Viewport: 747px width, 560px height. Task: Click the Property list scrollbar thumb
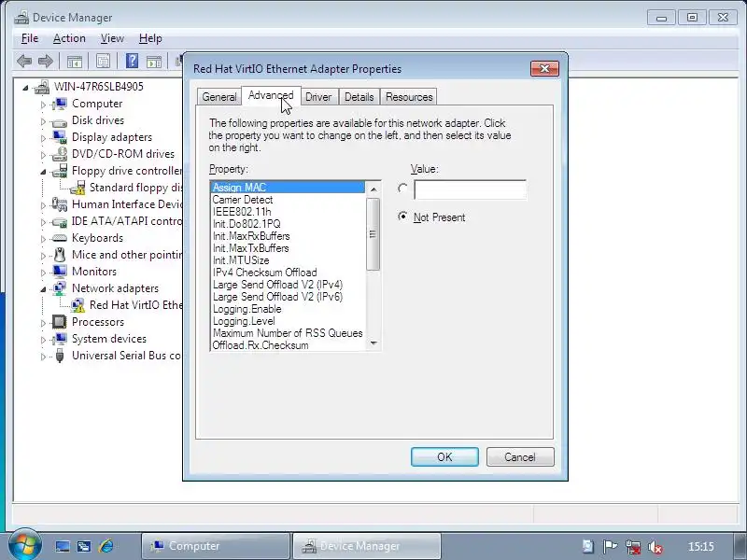click(373, 234)
